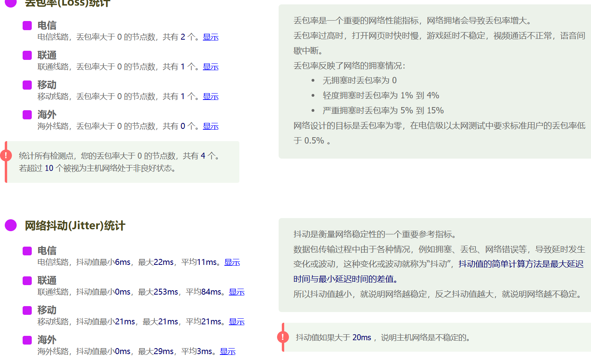Image resolution: width=591 pixels, height=364 pixels.
Task: Click the purple square icon beside 联通 in Loss section
Action: [27, 55]
